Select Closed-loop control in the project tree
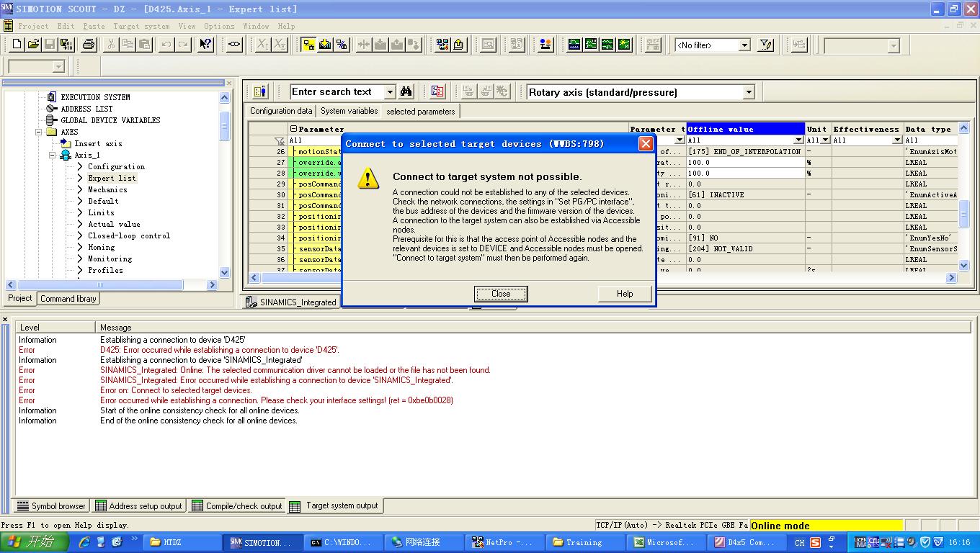 (129, 235)
